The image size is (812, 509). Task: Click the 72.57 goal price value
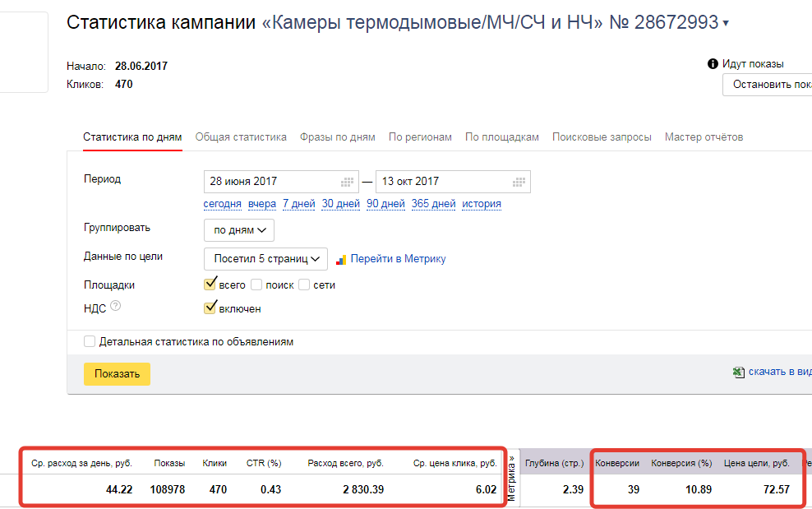click(x=777, y=490)
